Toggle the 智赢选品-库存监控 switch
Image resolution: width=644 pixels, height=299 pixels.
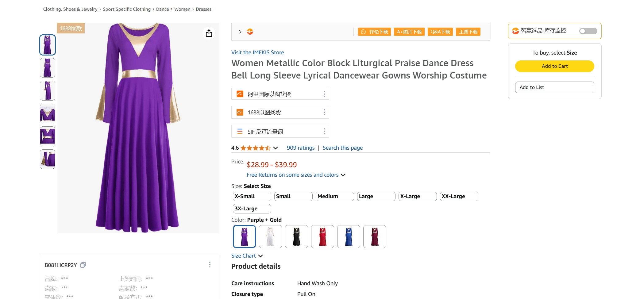pos(588,31)
